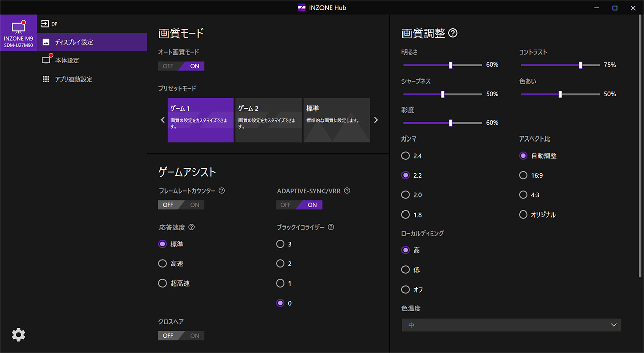Screen dimensions: 644x353
Task: Click the コントラスト slider handle
Action: (x=581, y=65)
